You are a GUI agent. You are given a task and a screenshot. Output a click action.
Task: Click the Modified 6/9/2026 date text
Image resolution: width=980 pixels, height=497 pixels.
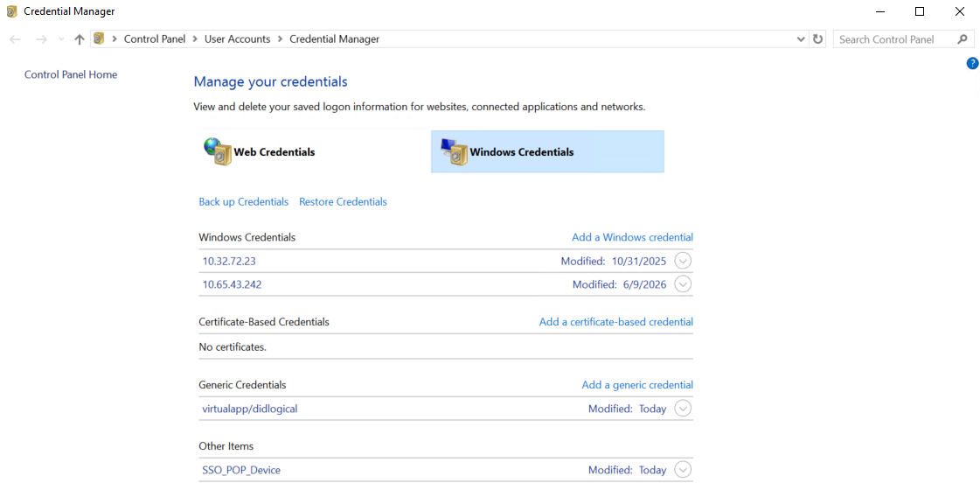(x=619, y=284)
